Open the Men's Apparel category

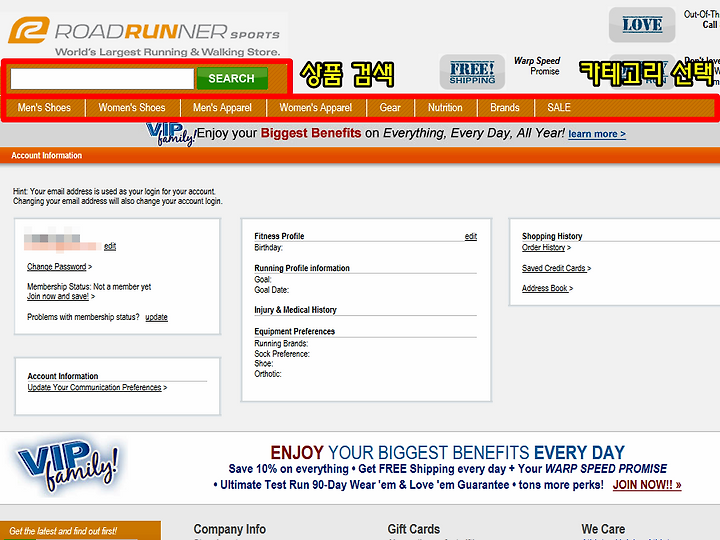[222, 108]
